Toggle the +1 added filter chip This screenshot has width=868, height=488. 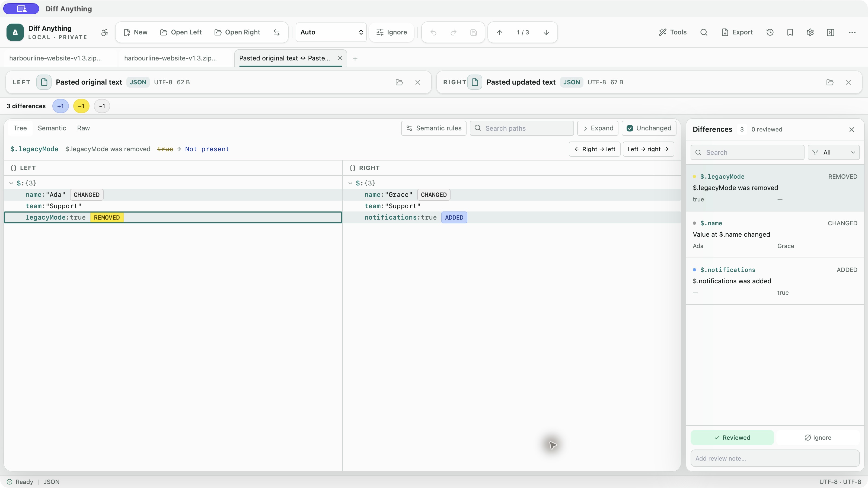tap(60, 106)
